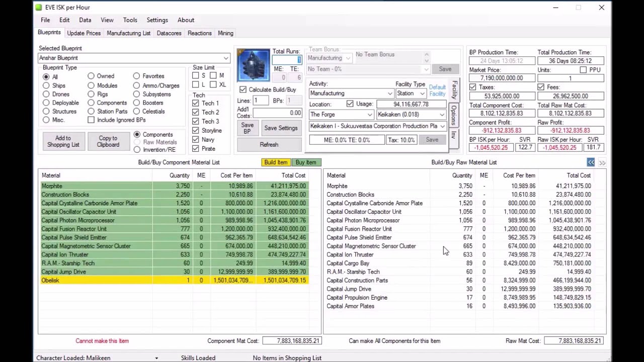This screenshot has width=644, height=362.
Task: Toggle the Tech 2 checkbox
Action: point(196,112)
